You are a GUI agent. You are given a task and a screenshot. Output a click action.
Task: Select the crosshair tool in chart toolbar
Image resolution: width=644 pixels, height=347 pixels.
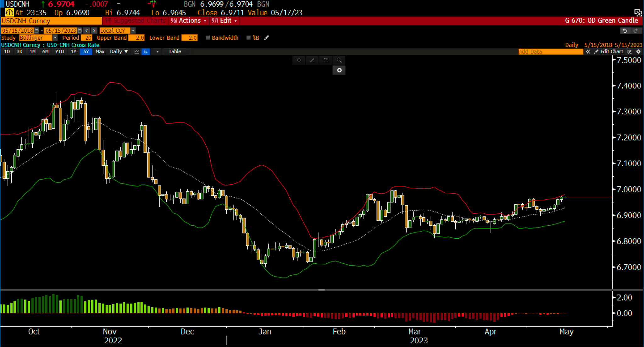point(299,60)
